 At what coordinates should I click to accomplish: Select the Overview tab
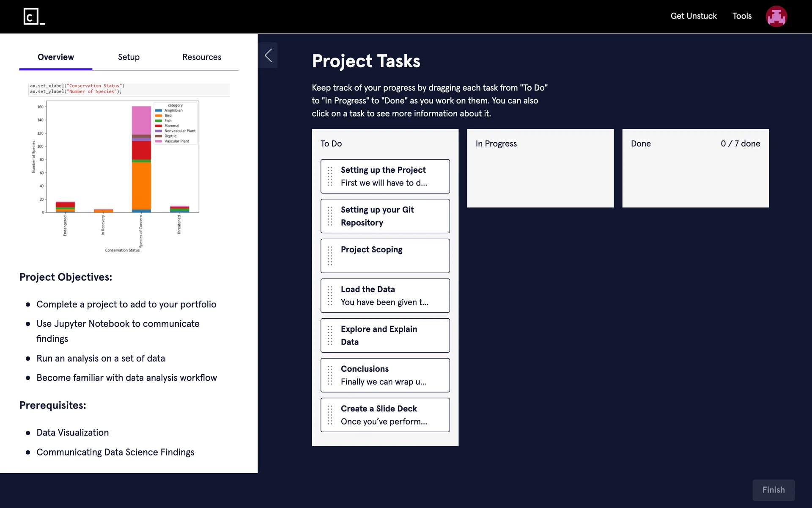(56, 57)
